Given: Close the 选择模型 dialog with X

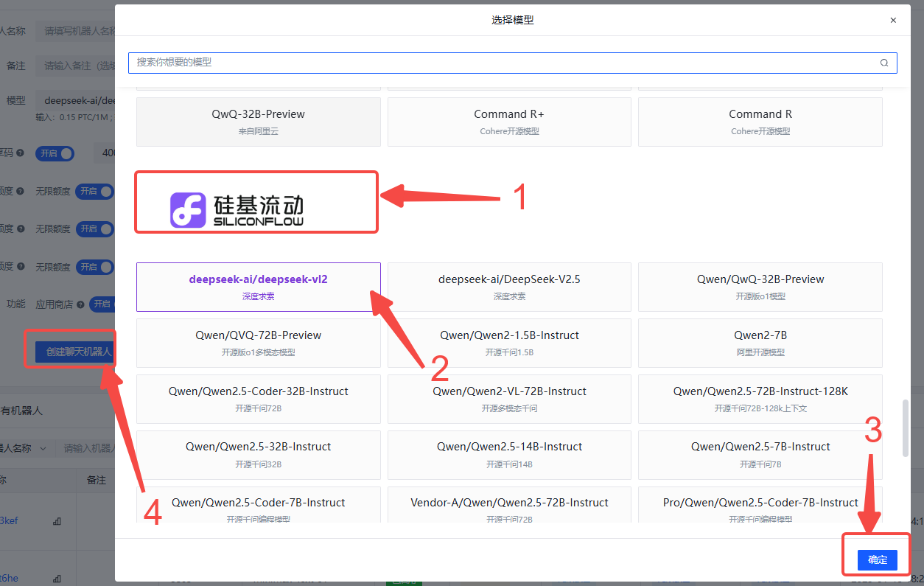Looking at the screenshot, I should (x=893, y=21).
